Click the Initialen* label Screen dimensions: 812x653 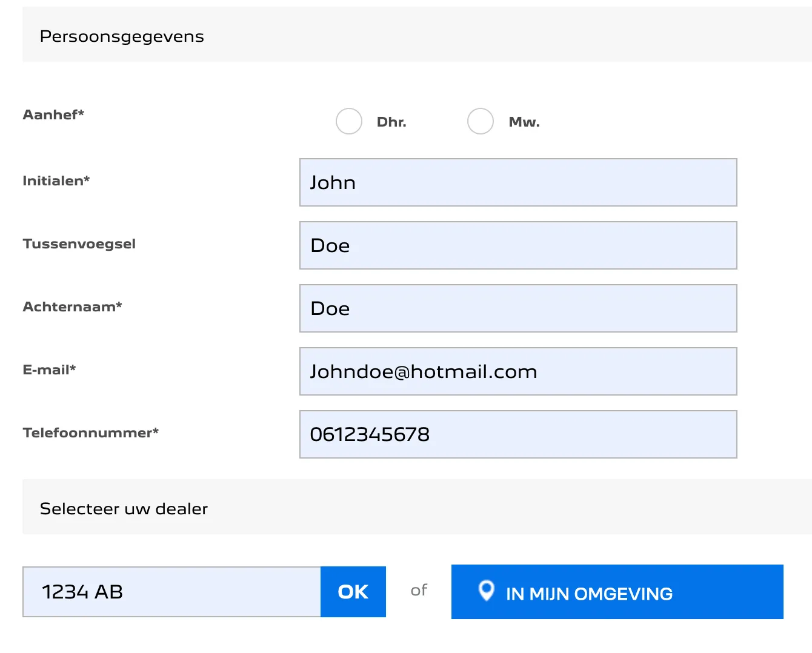(x=56, y=181)
